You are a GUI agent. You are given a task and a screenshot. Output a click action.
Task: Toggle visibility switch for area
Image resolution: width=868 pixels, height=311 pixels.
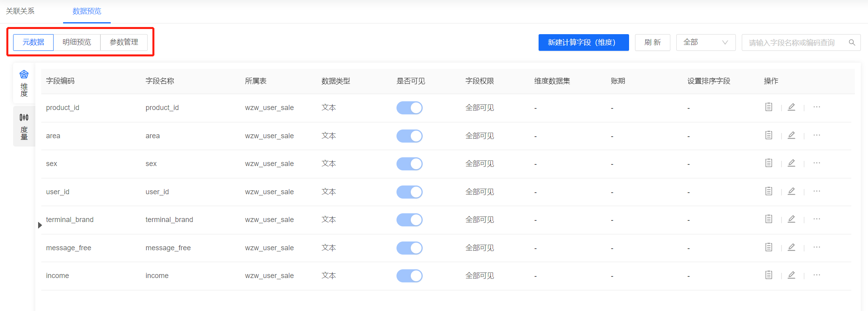[x=410, y=136]
